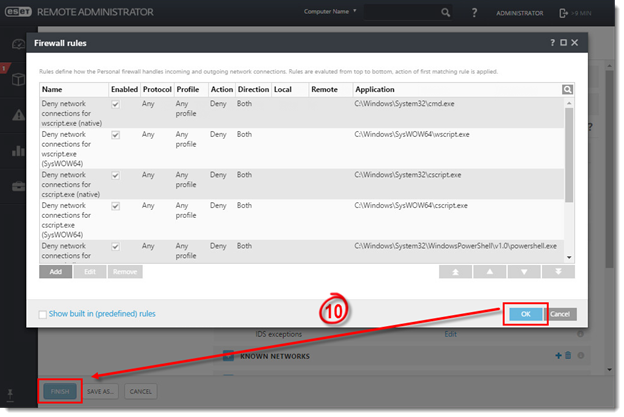The image size is (624, 417).
Task: Open the Computer Name dropdown
Action: (x=330, y=12)
